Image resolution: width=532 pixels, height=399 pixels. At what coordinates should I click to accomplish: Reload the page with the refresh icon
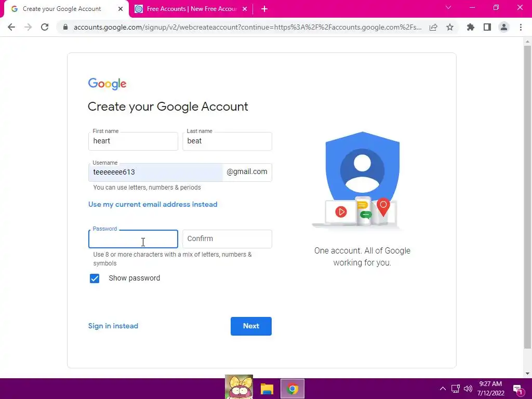pyautogui.click(x=45, y=27)
